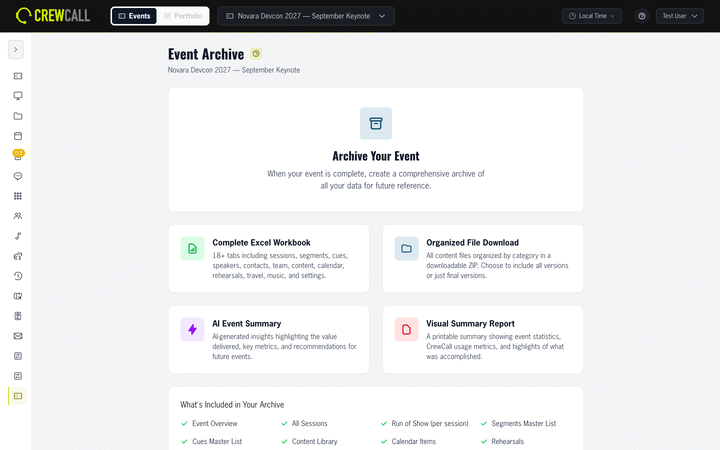Screen dimensions: 720x450
Task: Click the purple lightning AI summary icon
Action: click(192, 329)
